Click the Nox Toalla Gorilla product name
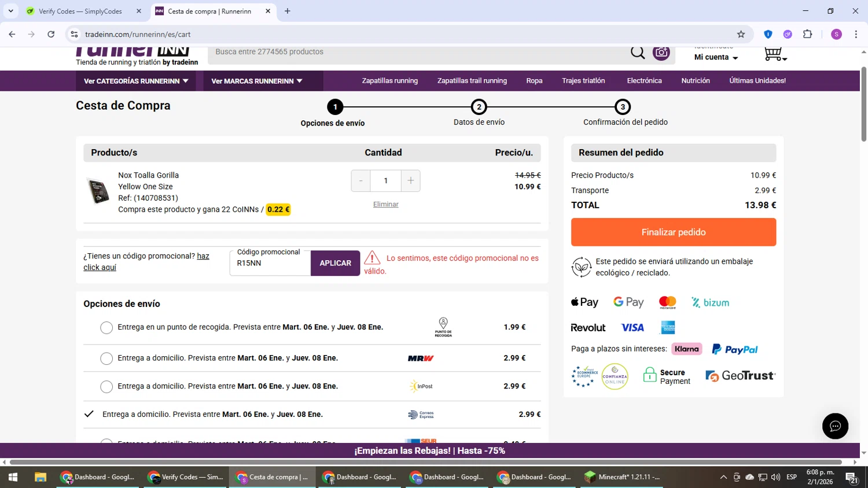 coord(149,175)
